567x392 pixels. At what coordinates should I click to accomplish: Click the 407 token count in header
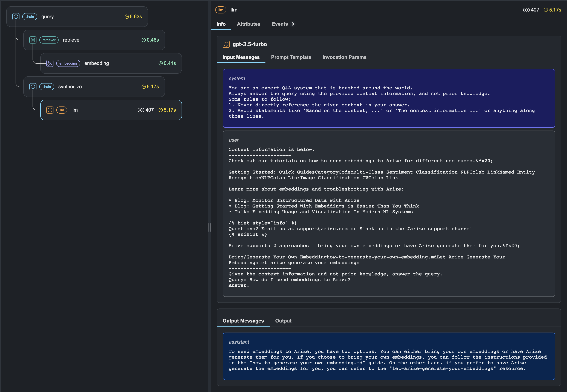pos(535,10)
